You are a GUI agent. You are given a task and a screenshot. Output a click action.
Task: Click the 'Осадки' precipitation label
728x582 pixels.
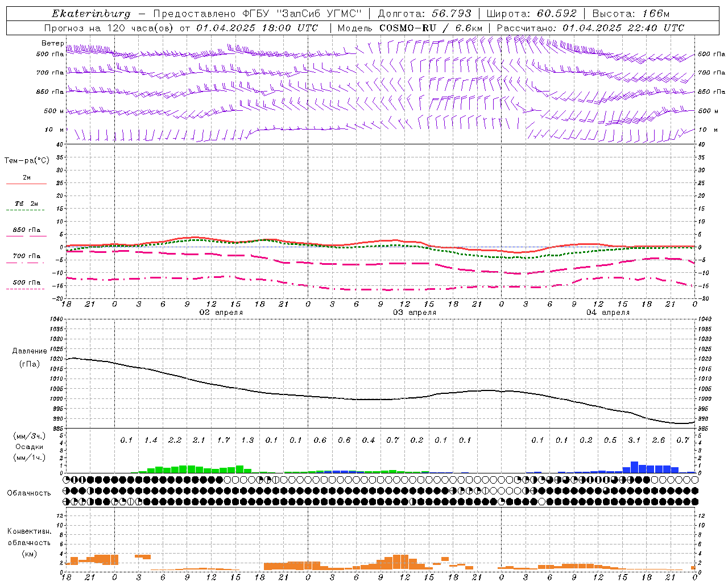pyautogui.click(x=30, y=447)
